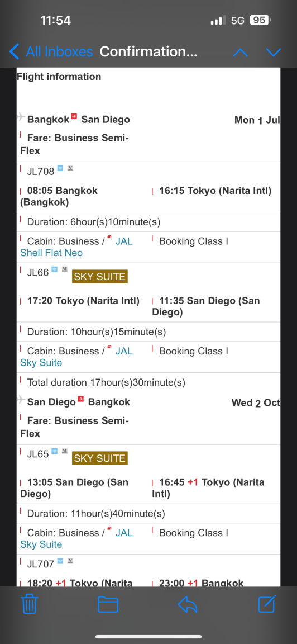Screen dimensions: 297x644
Task: Tap the reply arrow icon
Action: [x=188, y=604]
